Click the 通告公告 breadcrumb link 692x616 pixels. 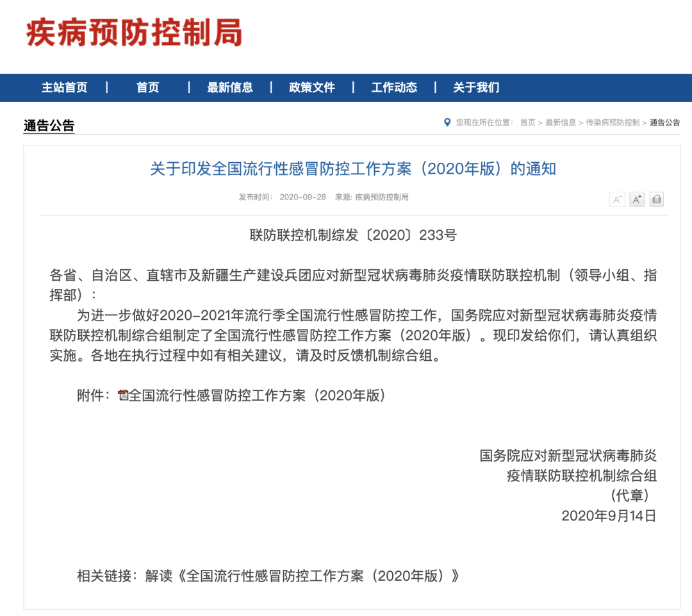point(664,122)
